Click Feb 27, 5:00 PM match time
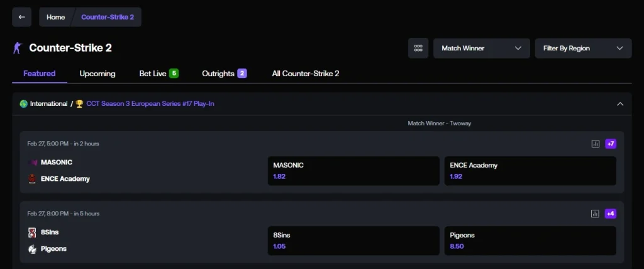 64,144
